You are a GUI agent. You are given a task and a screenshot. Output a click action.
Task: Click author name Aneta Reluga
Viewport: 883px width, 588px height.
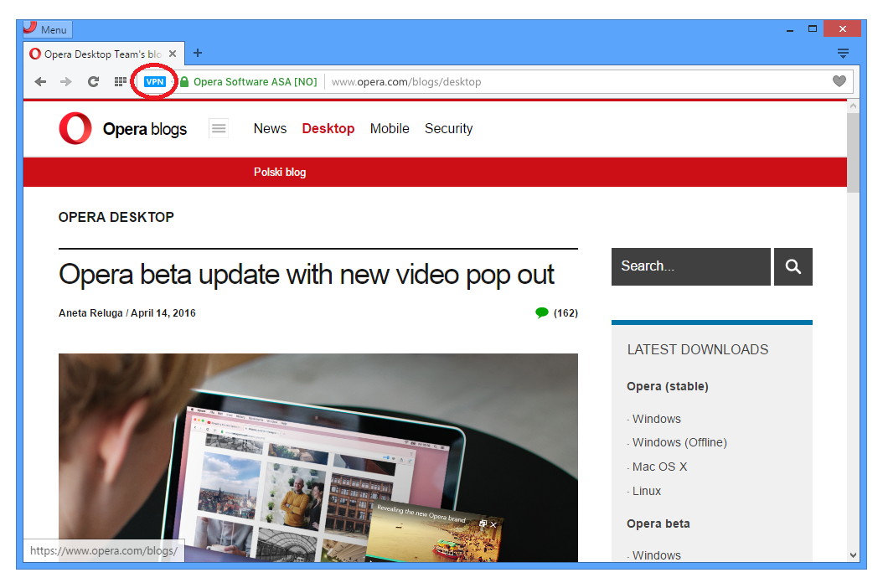coord(90,313)
